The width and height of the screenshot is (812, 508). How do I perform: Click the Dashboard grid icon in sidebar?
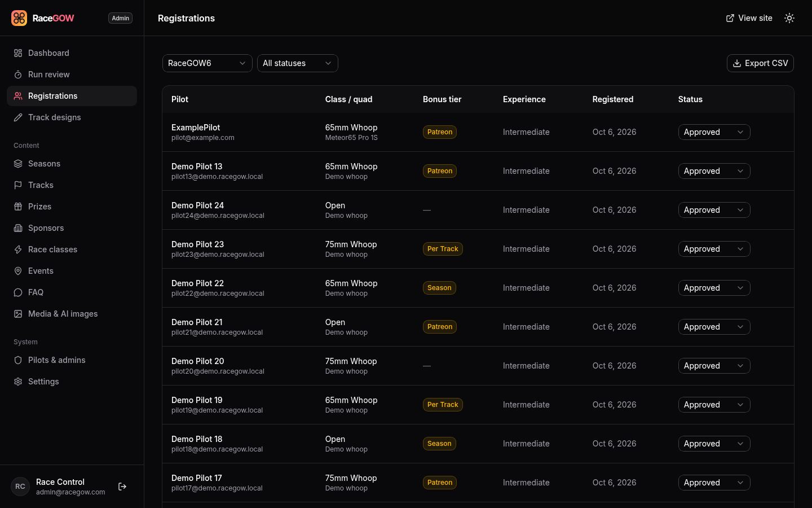[18, 53]
